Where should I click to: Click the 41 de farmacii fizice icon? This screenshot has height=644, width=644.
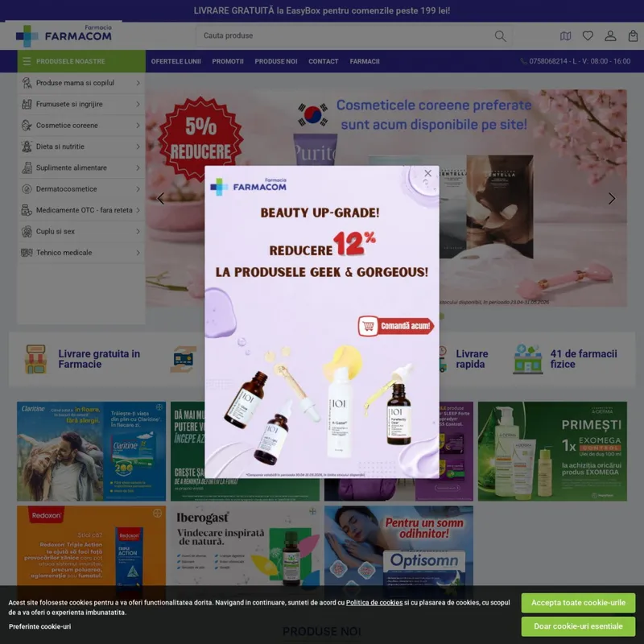click(x=527, y=359)
